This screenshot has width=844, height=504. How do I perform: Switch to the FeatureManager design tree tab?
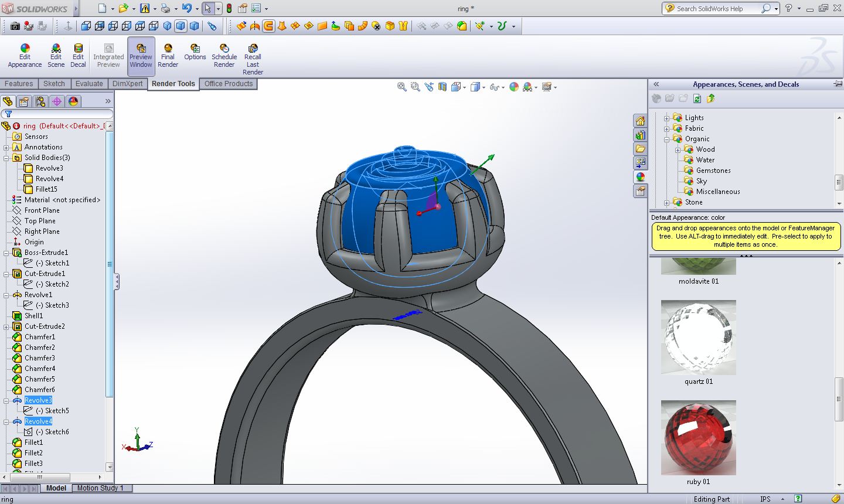[x=8, y=101]
